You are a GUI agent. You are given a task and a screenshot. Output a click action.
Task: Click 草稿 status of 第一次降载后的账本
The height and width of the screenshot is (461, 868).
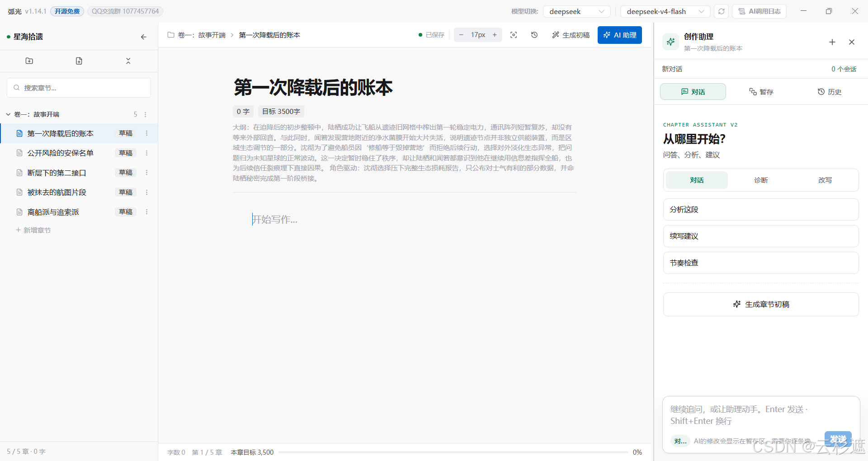[126, 133]
